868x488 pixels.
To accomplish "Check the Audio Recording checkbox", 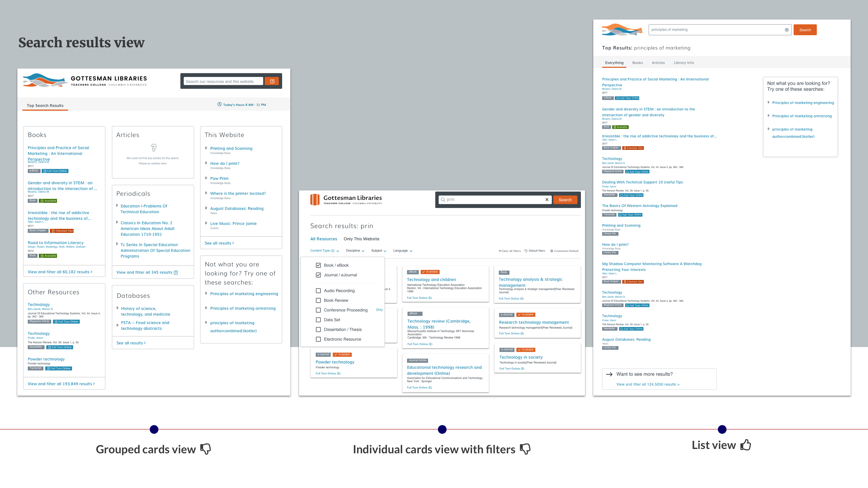I will pyautogui.click(x=318, y=291).
